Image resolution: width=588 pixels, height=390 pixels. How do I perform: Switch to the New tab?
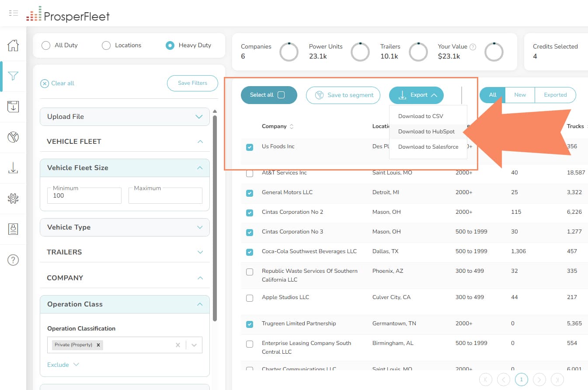pos(520,95)
